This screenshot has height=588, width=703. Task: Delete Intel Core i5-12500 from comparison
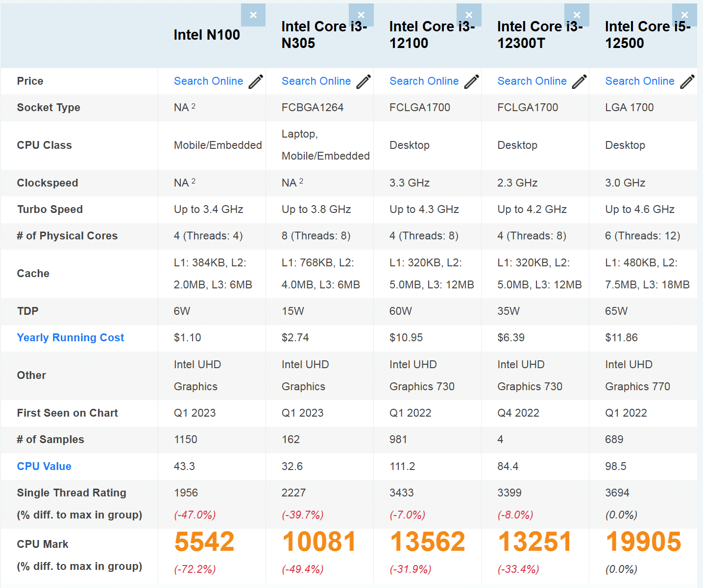point(684,15)
